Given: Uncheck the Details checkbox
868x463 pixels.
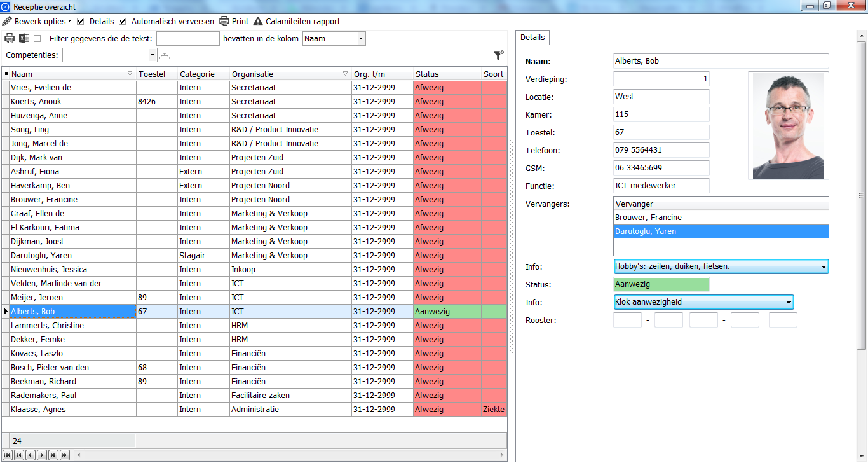Looking at the screenshot, I should pyautogui.click(x=81, y=21).
